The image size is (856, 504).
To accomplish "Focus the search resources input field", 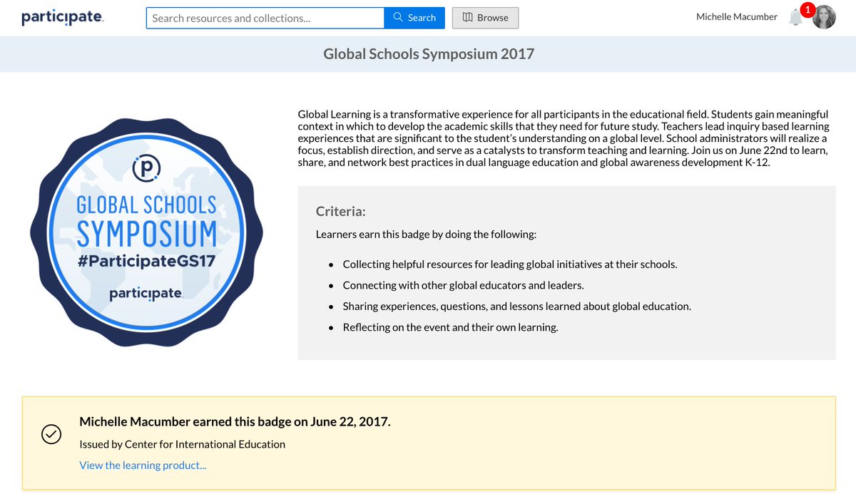I will coord(265,18).
